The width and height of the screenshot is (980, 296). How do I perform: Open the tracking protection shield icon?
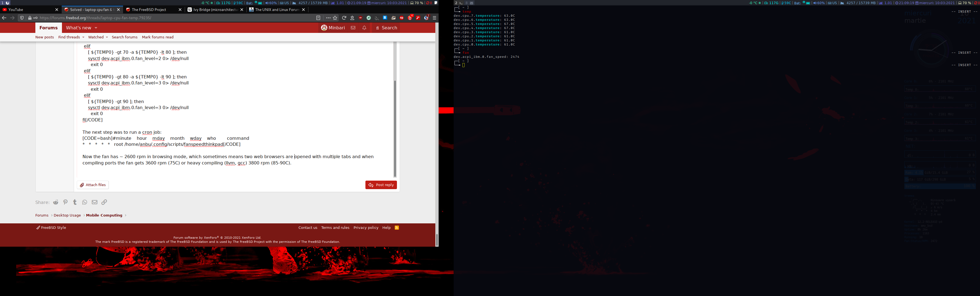[22, 18]
